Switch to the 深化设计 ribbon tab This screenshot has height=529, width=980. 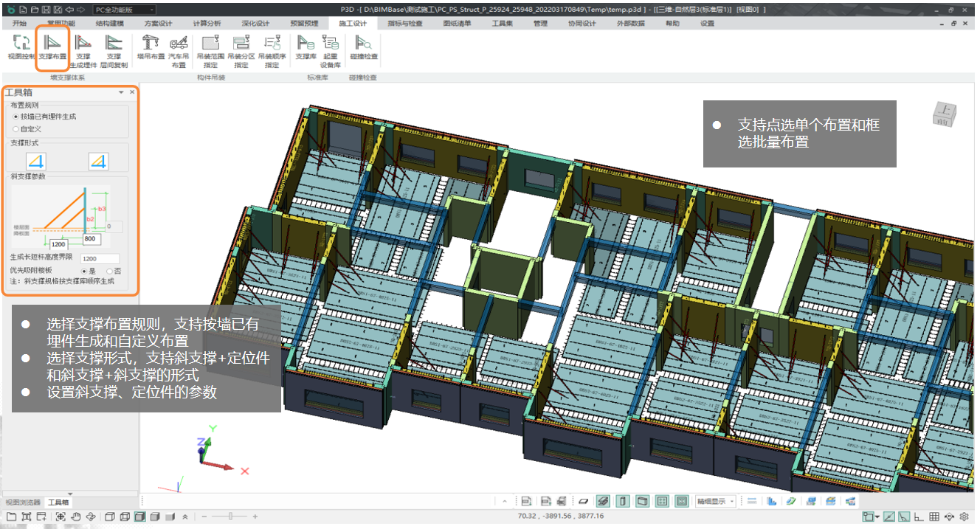(x=256, y=24)
